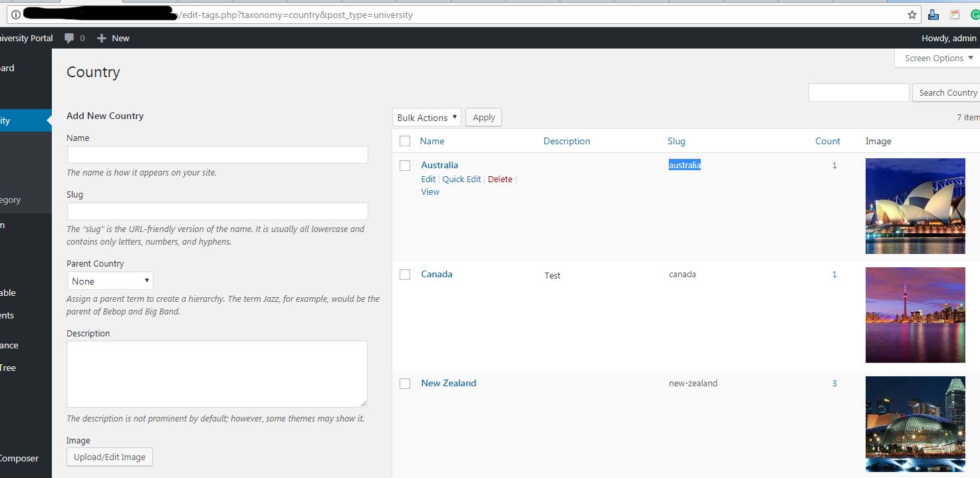The height and width of the screenshot is (478, 980).
Task: Click the Grammarly extension icon
Action: pyautogui.click(x=975, y=13)
